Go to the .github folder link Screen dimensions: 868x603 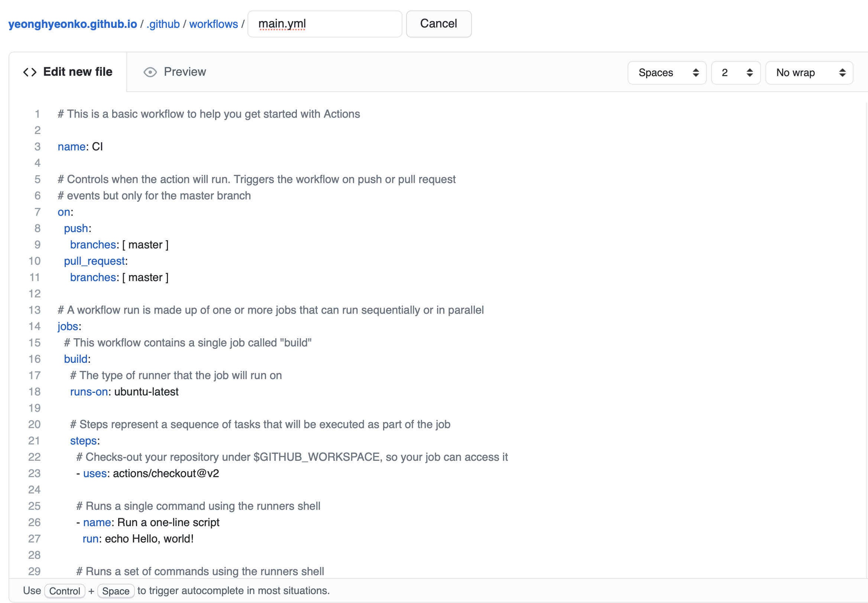coord(163,24)
